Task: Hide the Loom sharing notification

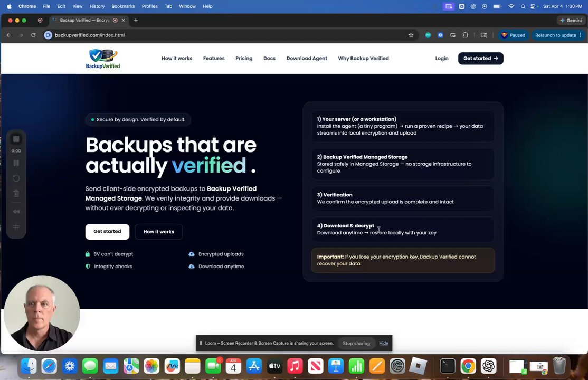Action: pos(384,343)
